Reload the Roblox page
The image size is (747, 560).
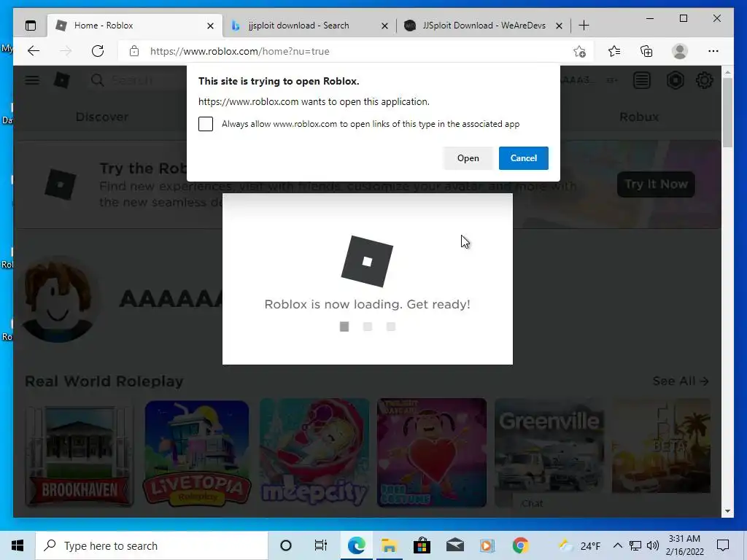[98, 51]
